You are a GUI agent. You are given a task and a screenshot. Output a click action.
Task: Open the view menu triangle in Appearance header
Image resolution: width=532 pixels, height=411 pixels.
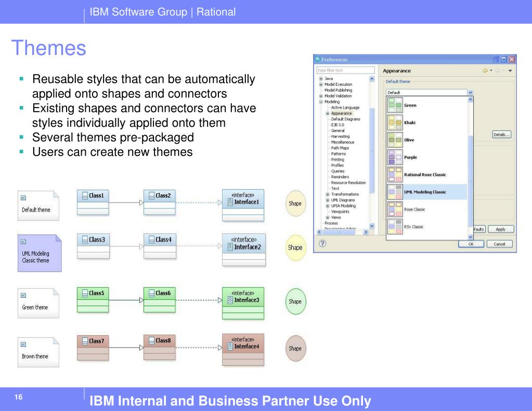pyautogui.click(x=510, y=71)
